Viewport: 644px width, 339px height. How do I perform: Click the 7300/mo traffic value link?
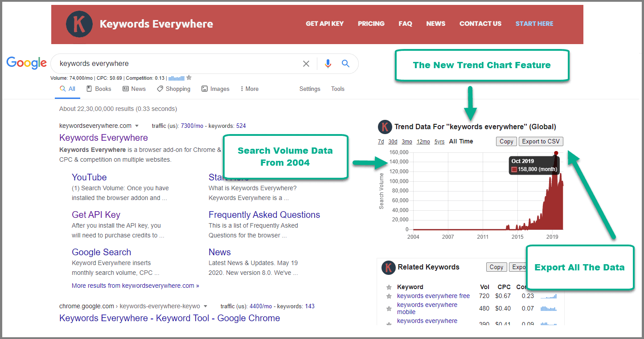(x=193, y=126)
